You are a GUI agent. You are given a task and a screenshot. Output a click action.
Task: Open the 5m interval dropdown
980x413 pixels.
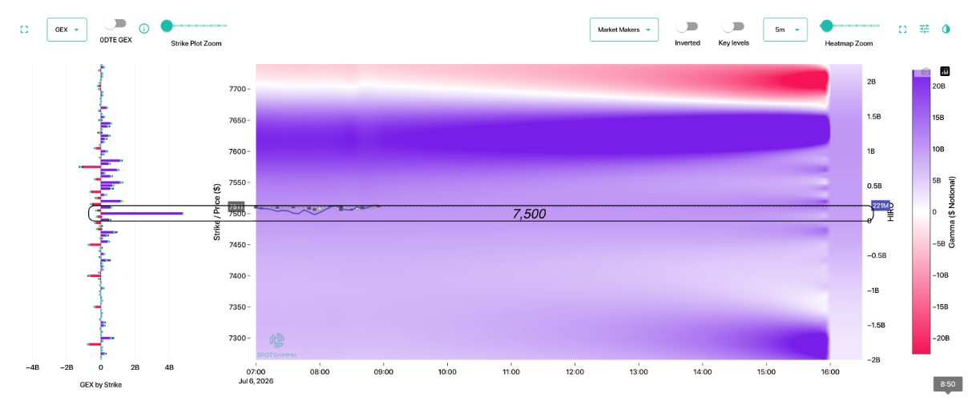[x=784, y=30]
